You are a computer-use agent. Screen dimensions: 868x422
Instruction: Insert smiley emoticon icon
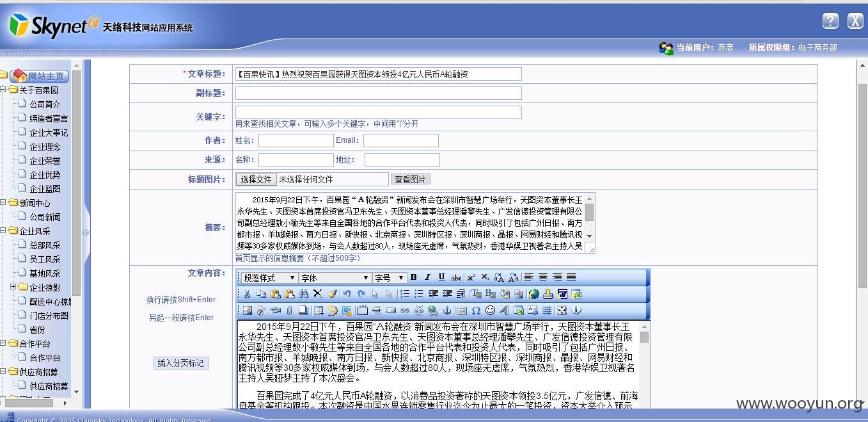(491, 311)
